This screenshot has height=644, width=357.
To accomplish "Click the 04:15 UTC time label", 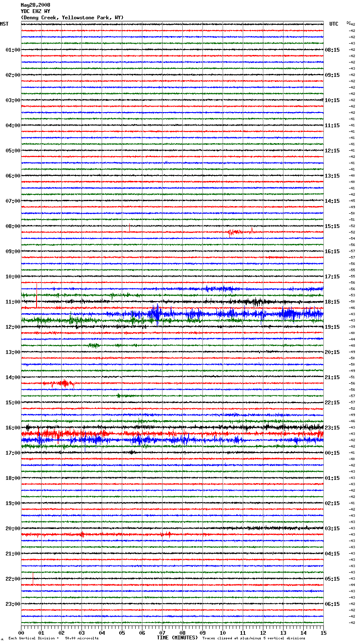I will click(x=332, y=554).
